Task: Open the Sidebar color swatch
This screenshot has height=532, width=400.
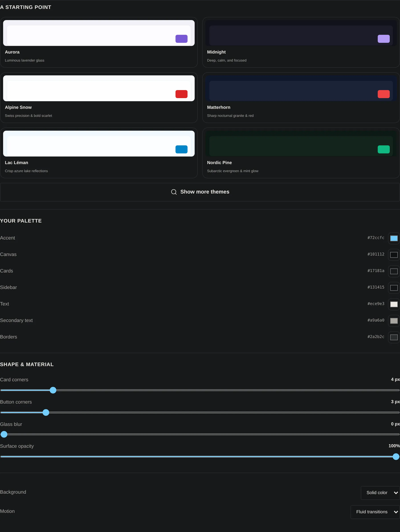Action: point(394,288)
